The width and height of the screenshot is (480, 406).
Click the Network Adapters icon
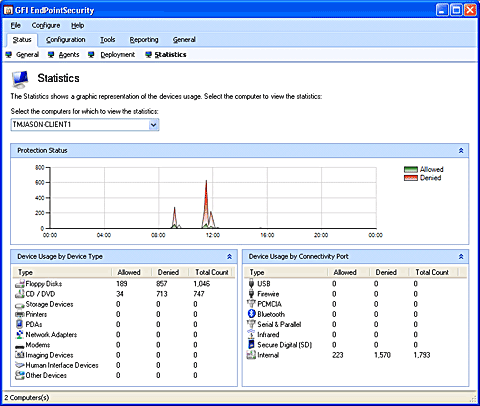click(x=20, y=335)
